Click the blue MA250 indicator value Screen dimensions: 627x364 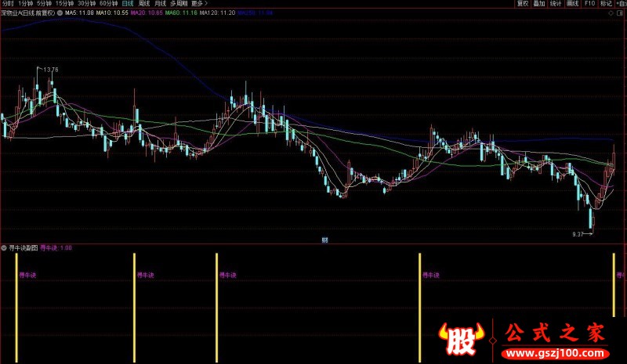(256, 13)
